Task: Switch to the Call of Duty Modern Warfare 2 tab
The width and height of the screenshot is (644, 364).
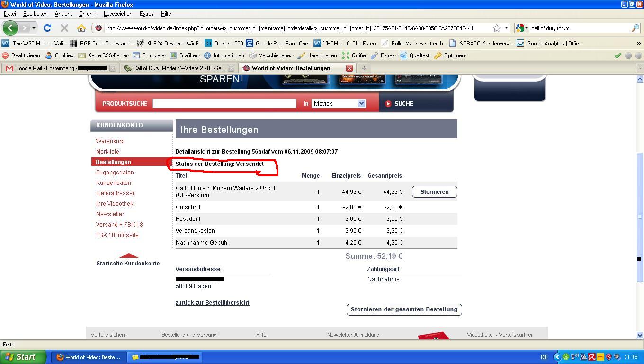Action: point(179,68)
